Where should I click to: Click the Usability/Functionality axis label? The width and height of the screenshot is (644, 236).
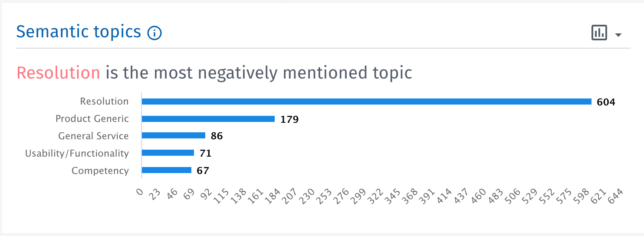tap(77, 153)
